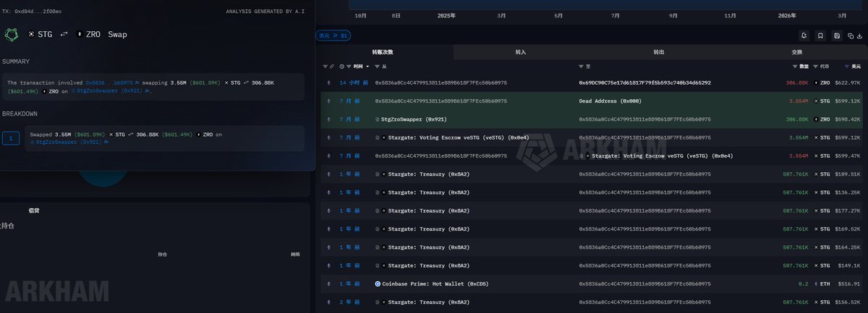The image size is (868, 313).
Task: Click the 持仓 column header in lower panel
Action: point(163,254)
